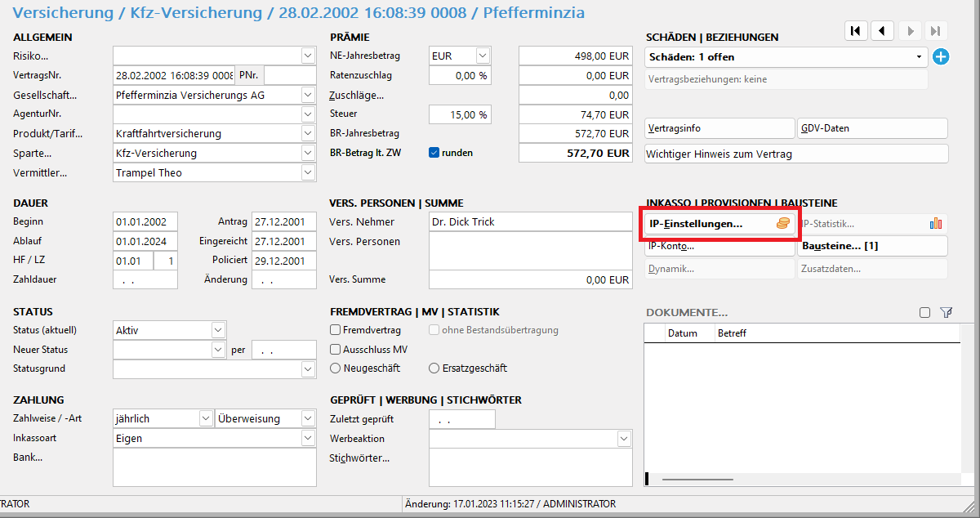This screenshot has width=980, height=518.
Task: Enable the Fremdvertrag checkbox
Action: click(x=336, y=330)
